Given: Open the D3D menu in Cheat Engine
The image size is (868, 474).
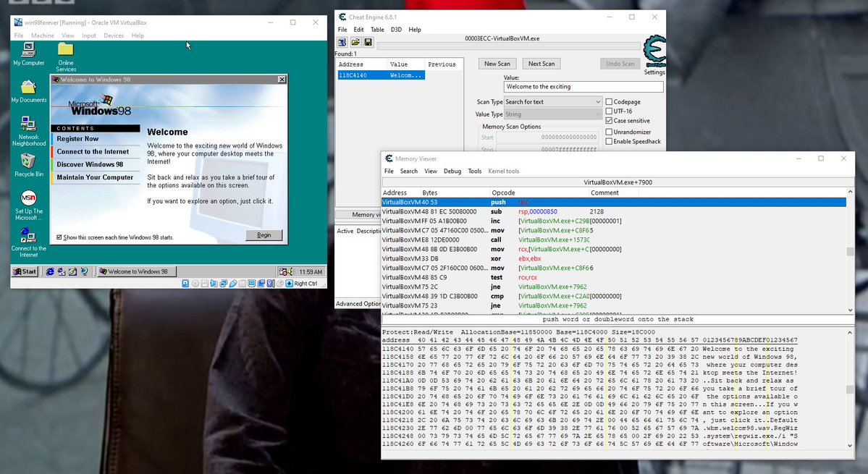Looking at the screenshot, I should [396, 30].
